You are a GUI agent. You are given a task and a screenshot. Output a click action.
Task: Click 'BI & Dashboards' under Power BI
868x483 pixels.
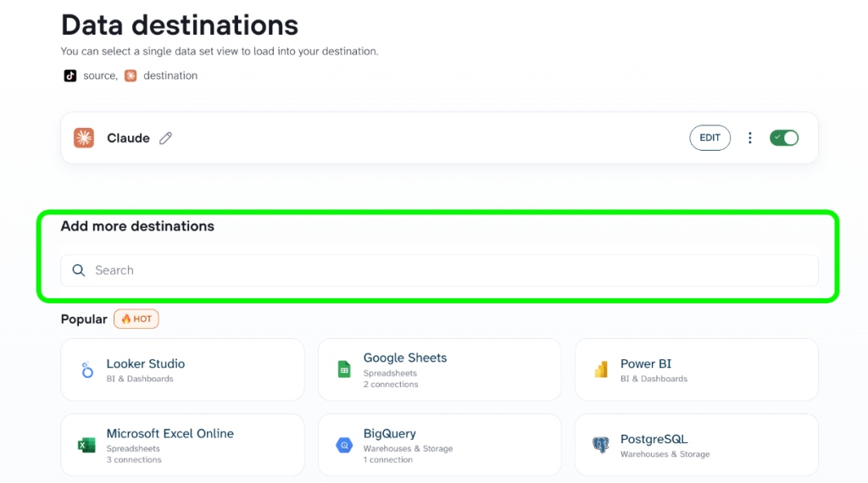654,379
